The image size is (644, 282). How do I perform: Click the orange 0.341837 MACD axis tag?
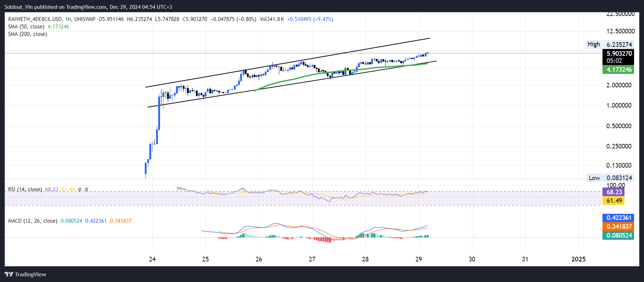coord(618,227)
